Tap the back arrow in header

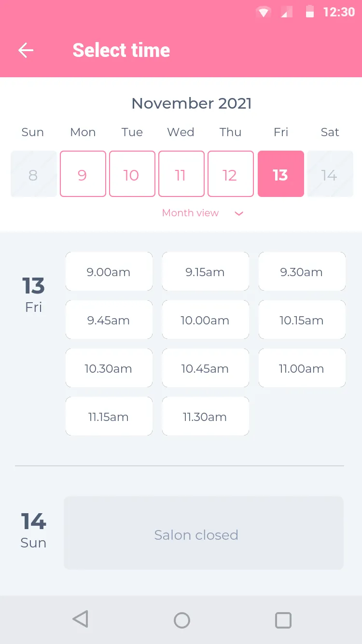click(26, 50)
